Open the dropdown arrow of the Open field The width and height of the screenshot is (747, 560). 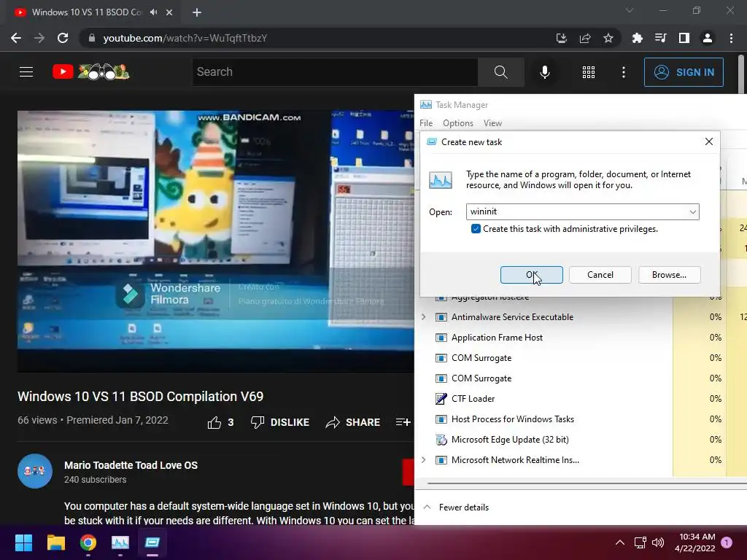[693, 212]
